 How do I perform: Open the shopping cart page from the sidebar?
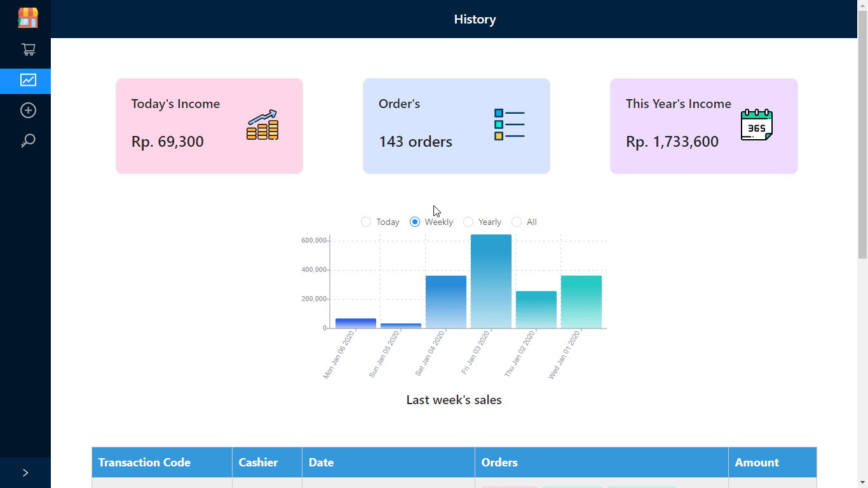tap(27, 49)
